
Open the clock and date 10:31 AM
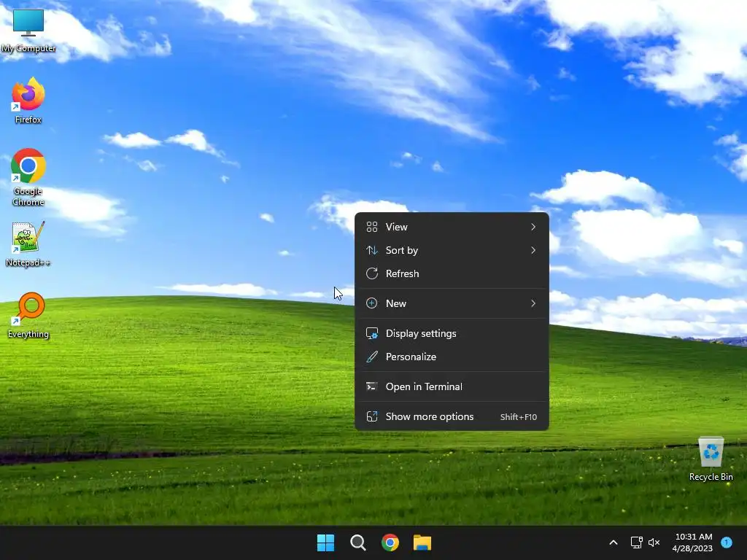tap(693, 542)
